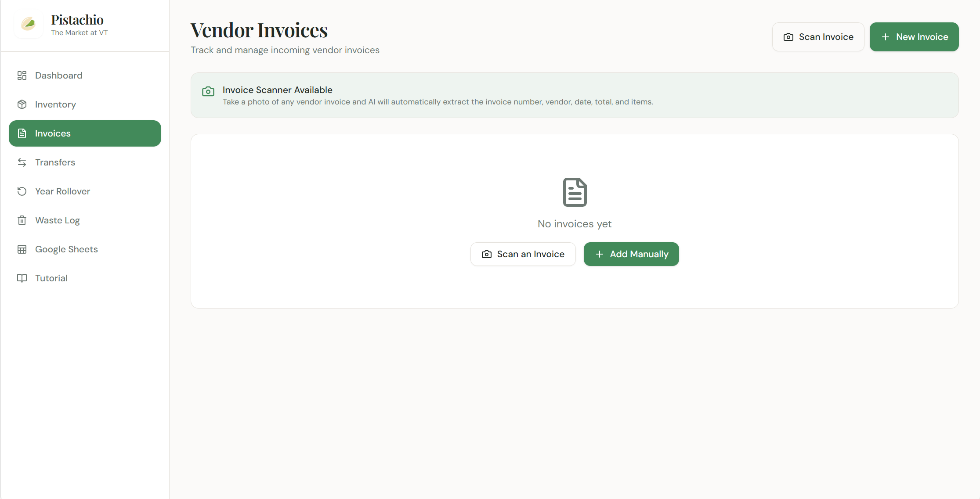Click the Invoice Scanner Available banner
Image resolution: width=980 pixels, height=499 pixels.
click(574, 95)
